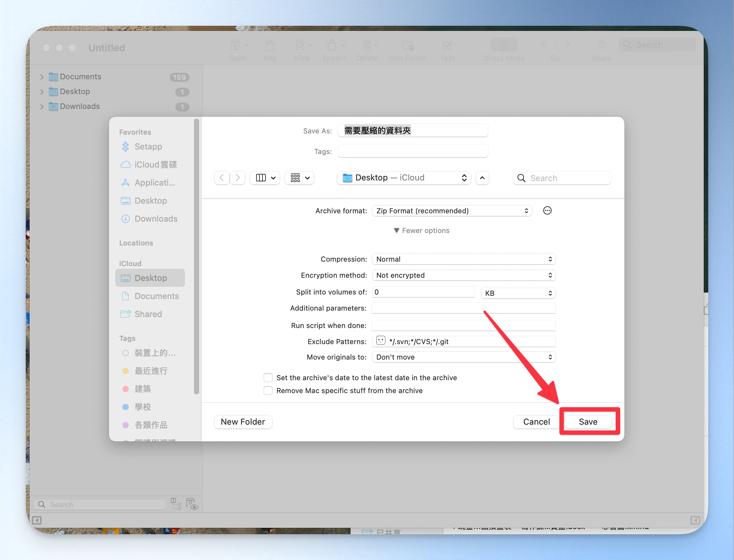Click the New Folder button

pyautogui.click(x=243, y=422)
